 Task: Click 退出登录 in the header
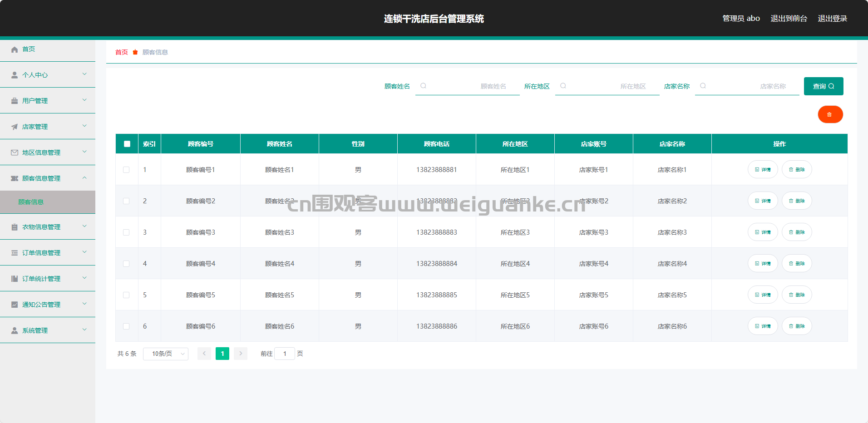pyautogui.click(x=833, y=19)
